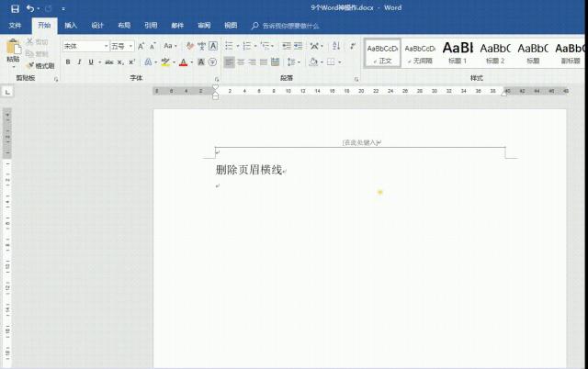Viewport: 588px width, 369px height.
Task: Customize quick access toolbar dropdown
Action: (x=63, y=8)
